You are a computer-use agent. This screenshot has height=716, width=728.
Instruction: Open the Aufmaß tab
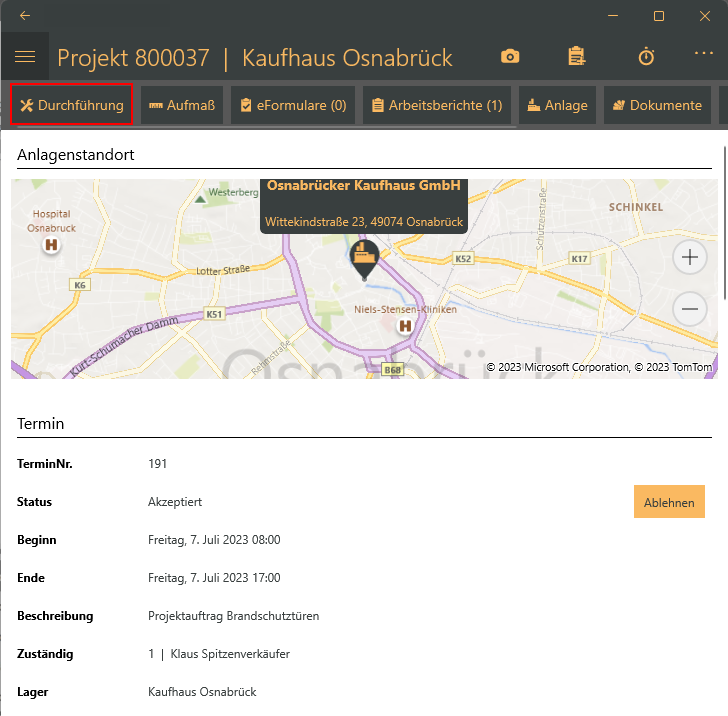pos(182,105)
